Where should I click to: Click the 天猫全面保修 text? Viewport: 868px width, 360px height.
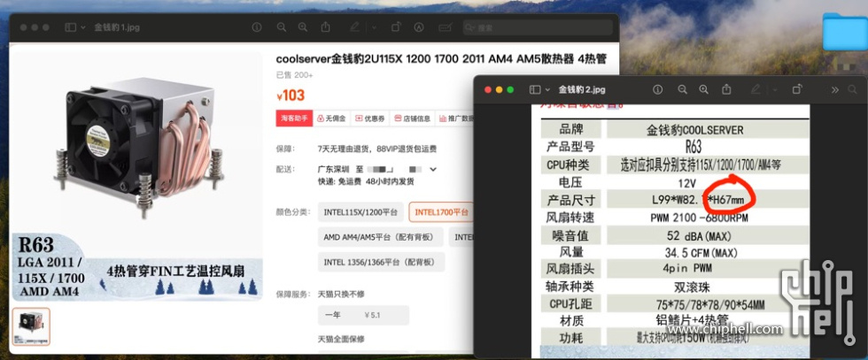click(x=341, y=339)
